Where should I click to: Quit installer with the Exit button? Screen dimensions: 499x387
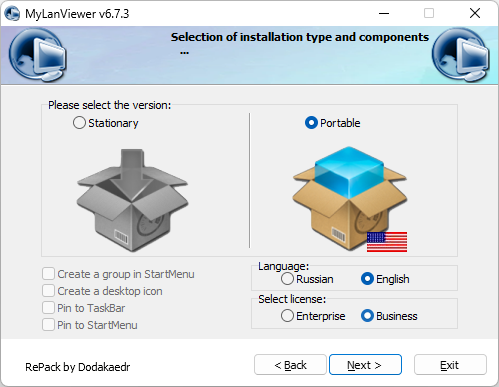click(450, 365)
